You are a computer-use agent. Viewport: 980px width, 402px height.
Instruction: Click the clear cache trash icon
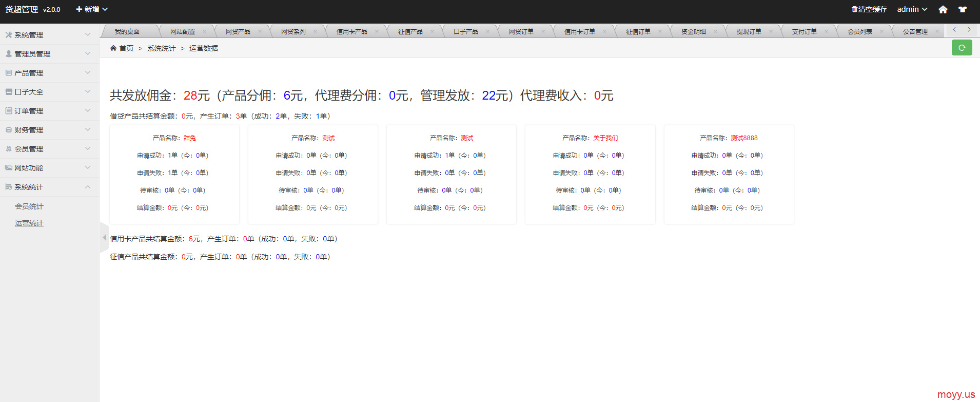click(x=854, y=9)
